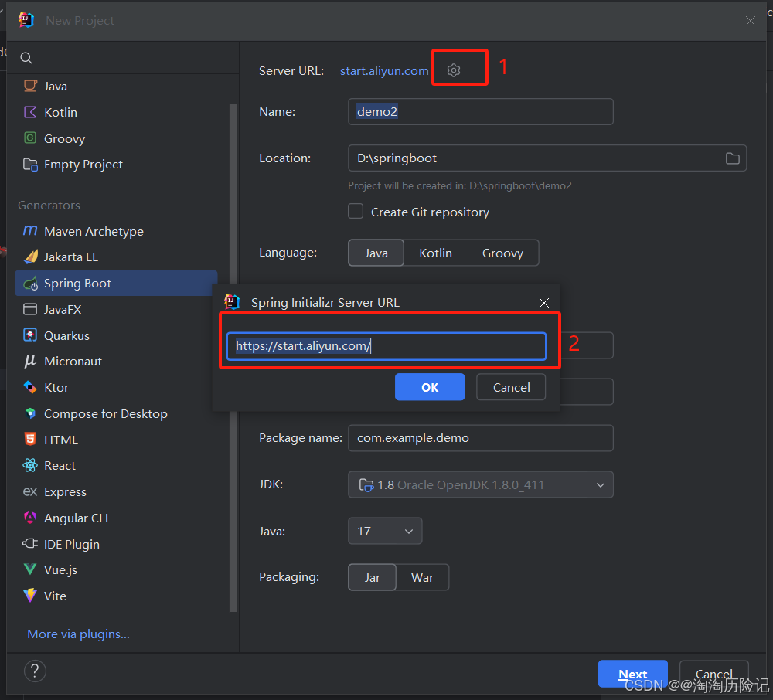Open the Java version 17 dropdown
The image size is (773, 700).
[x=385, y=531]
